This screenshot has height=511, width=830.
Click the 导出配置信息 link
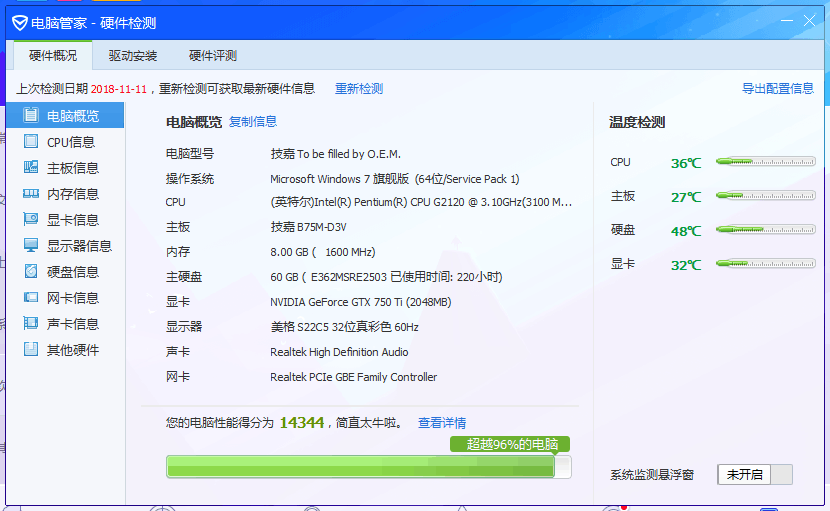point(778,88)
